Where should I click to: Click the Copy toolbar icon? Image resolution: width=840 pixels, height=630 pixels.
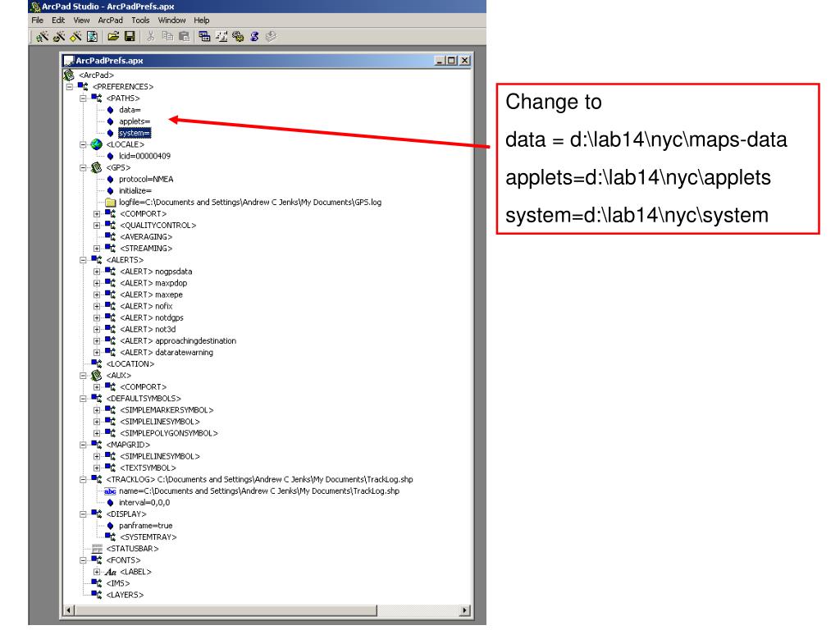(167, 36)
